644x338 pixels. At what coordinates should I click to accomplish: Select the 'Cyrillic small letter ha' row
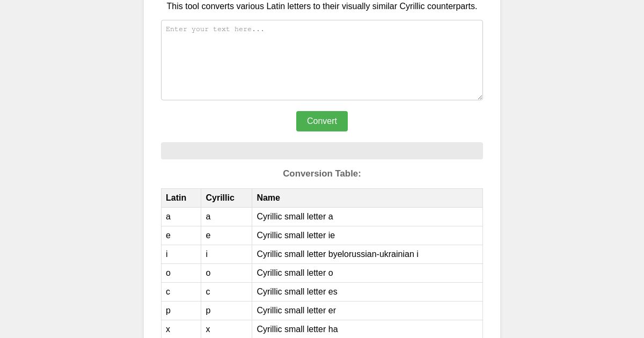coord(297,329)
